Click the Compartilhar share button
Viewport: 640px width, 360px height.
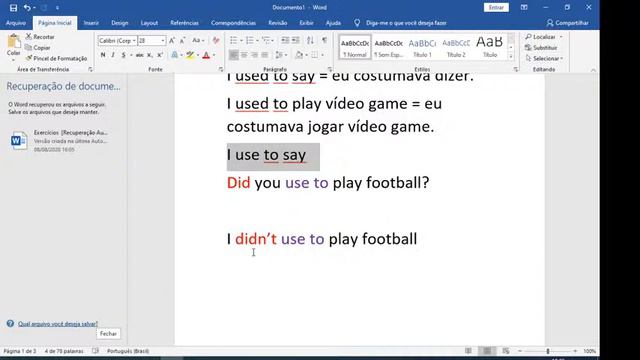pyautogui.click(x=568, y=23)
